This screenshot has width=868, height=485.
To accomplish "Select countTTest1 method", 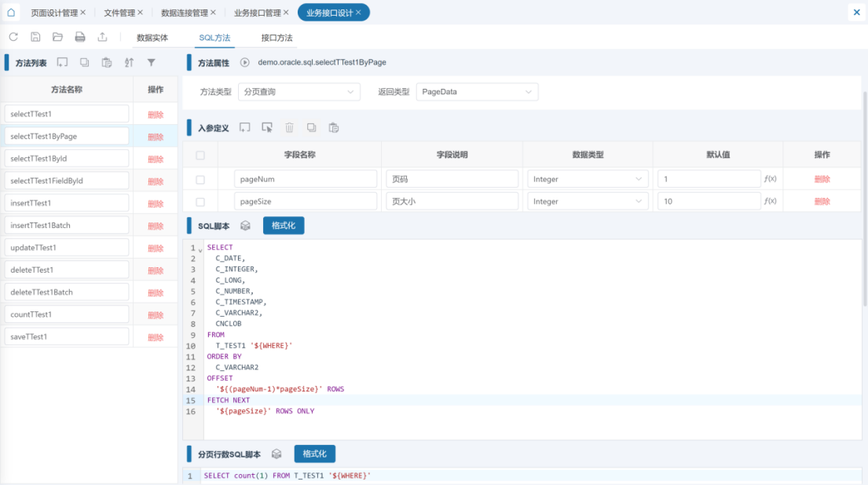I will tap(67, 314).
